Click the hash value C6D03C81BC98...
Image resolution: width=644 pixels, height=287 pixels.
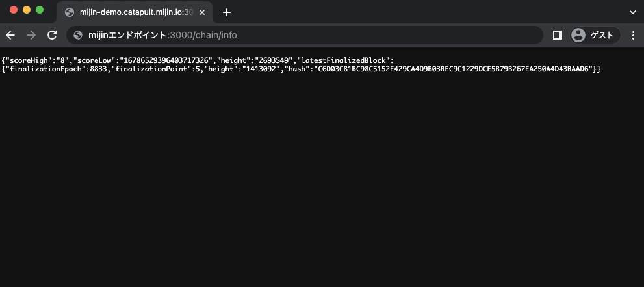coord(453,69)
